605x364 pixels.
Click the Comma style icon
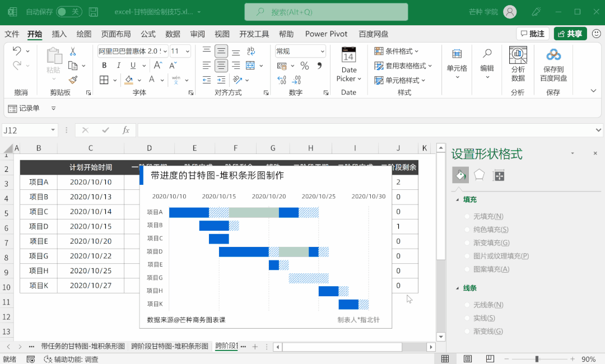(x=319, y=66)
